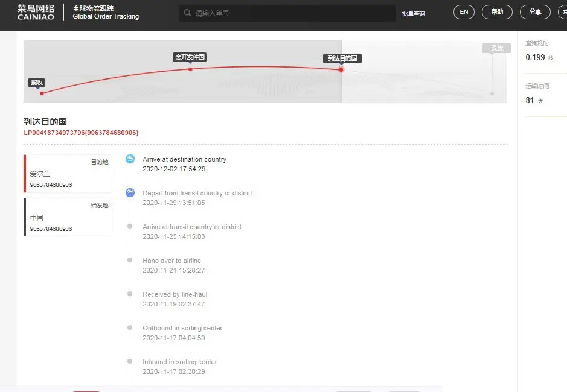Image resolution: width=567 pixels, height=392 pixels.
Task: Switch language with the EN button
Action: pos(464,12)
